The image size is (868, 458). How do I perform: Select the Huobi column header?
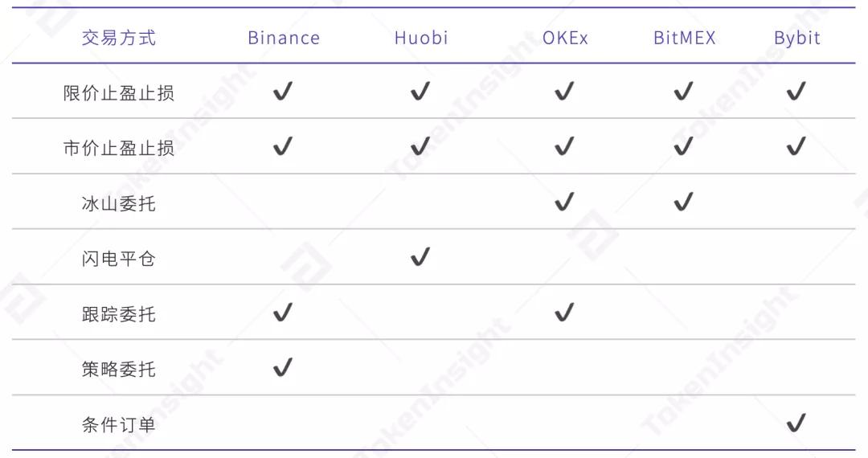tap(421, 38)
